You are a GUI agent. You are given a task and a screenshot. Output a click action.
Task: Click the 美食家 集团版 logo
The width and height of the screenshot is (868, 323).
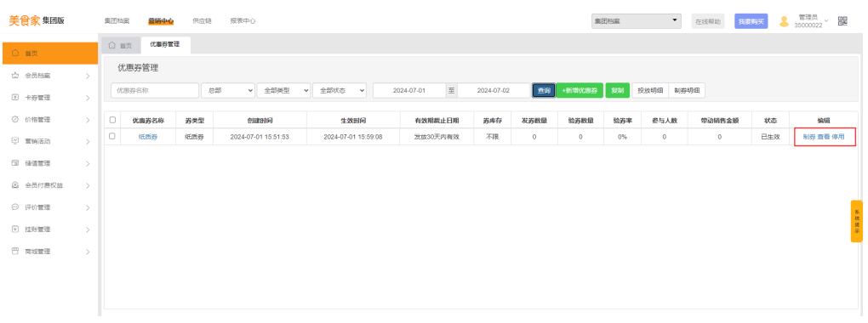pos(37,20)
